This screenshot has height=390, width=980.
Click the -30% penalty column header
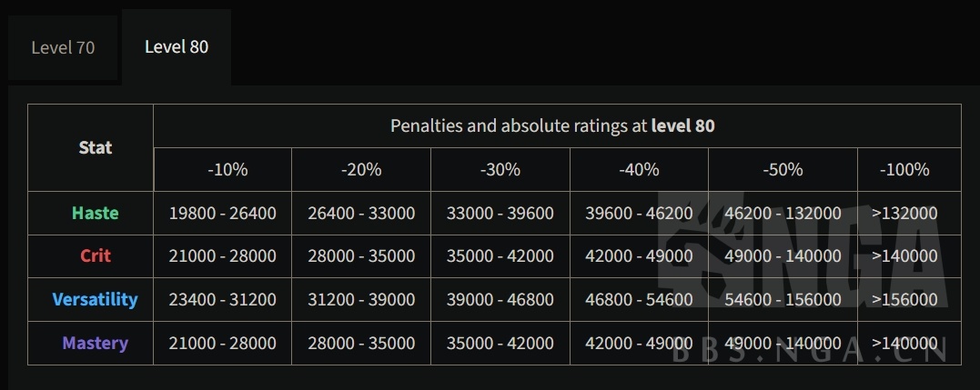click(500, 170)
